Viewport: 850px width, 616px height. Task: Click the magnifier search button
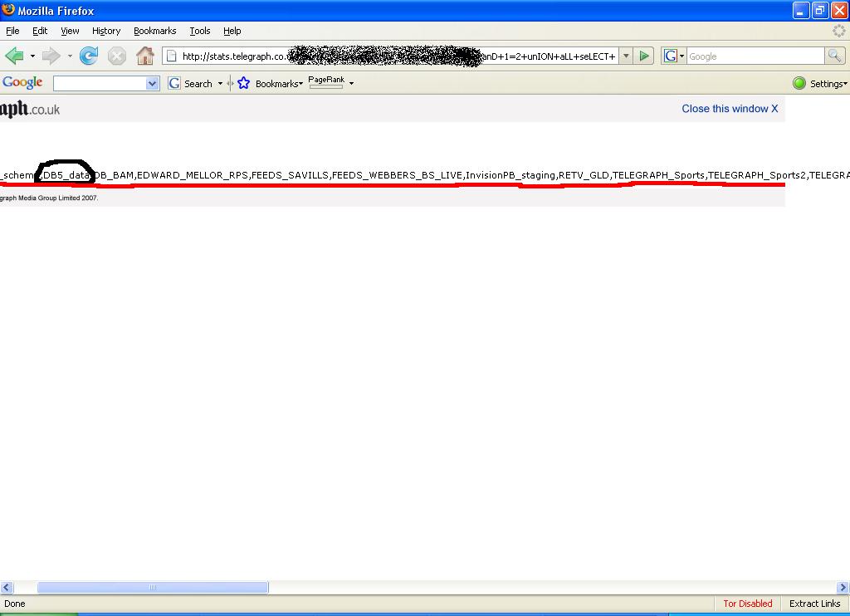[834, 56]
